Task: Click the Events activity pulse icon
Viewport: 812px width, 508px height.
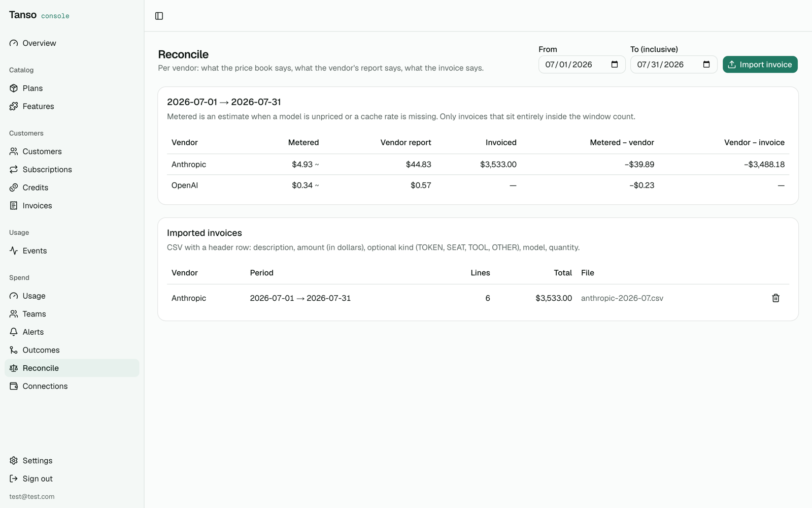Action: click(14, 251)
